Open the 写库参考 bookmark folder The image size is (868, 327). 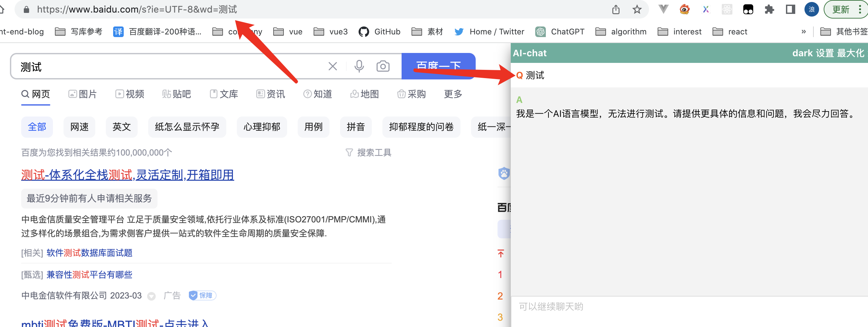pyautogui.click(x=78, y=32)
